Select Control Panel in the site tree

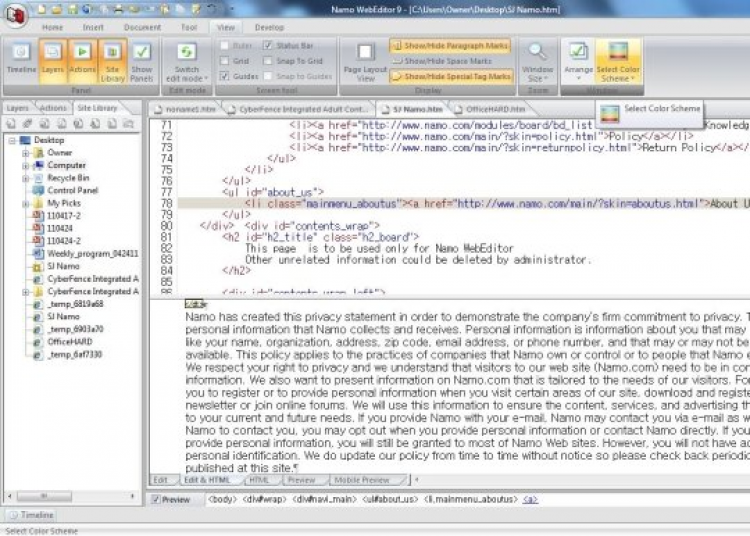click(72, 191)
